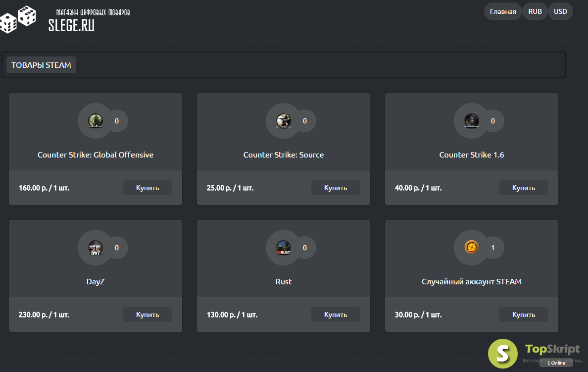Click the 130.00 р. / 1 шт. price
588x372 pixels.
232,315
